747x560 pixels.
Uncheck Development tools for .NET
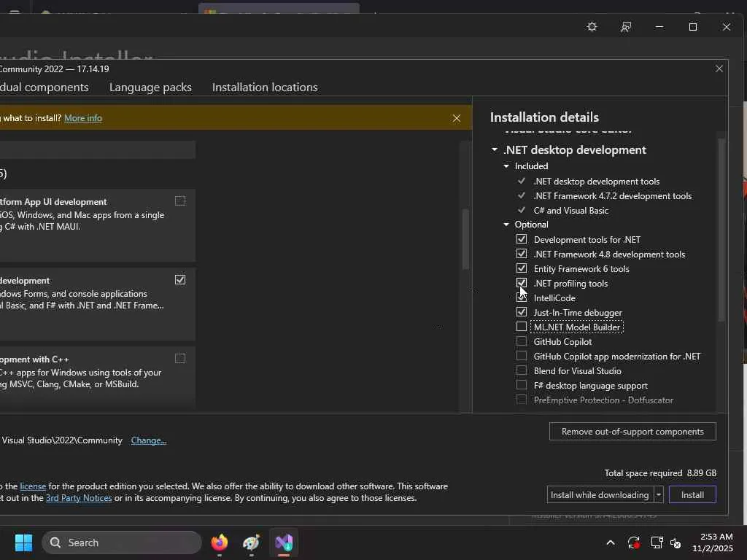point(522,239)
